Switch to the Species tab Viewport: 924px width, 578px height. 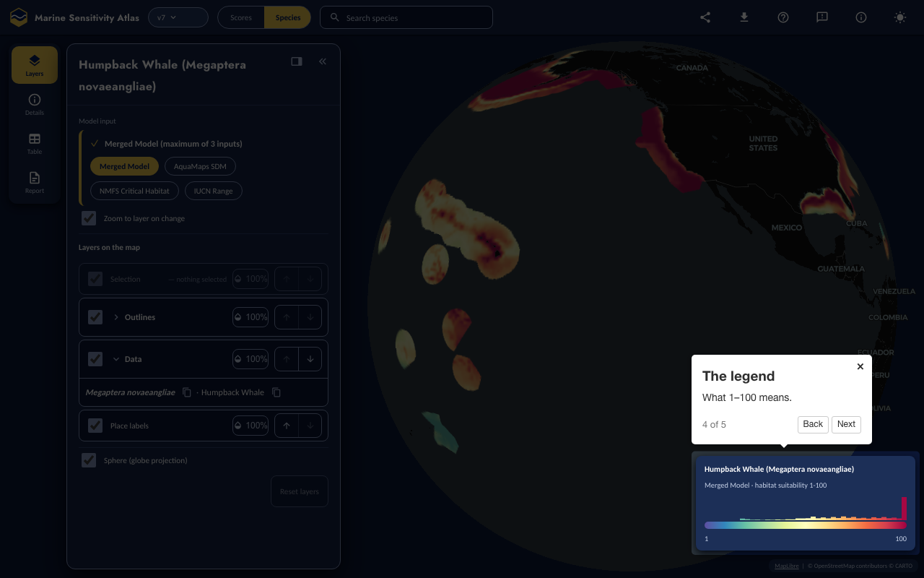[x=288, y=17]
